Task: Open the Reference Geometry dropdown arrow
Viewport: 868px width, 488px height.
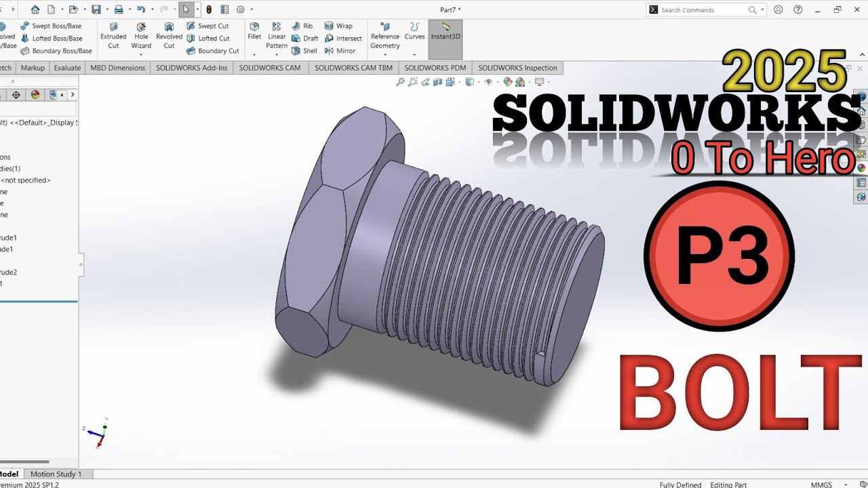Action: (384, 55)
